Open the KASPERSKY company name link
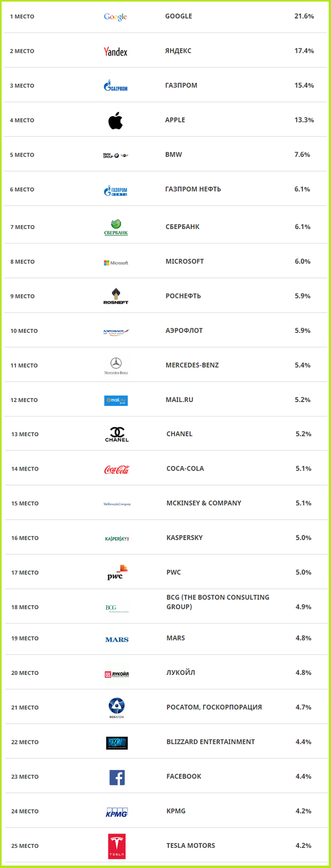Image resolution: width=331 pixels, height=868 pixels. tap(185, 538)
